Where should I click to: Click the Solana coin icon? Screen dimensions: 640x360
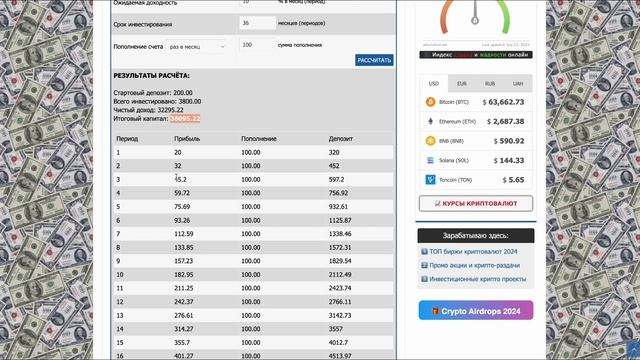coord(430,160)
